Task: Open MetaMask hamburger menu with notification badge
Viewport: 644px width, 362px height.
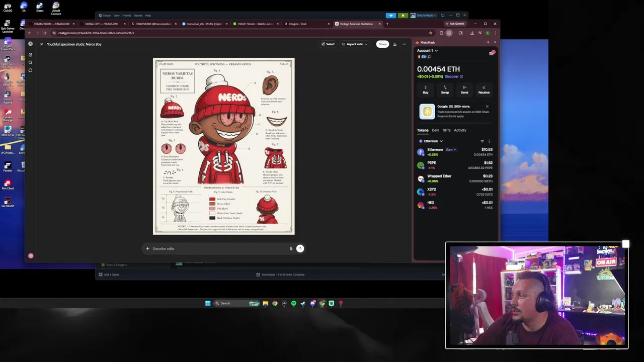Action: (x=492, y=53)
